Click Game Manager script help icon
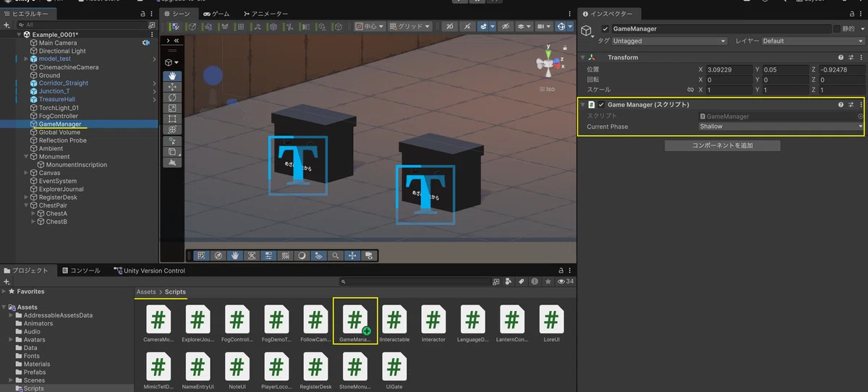 (x=841, y=104)
